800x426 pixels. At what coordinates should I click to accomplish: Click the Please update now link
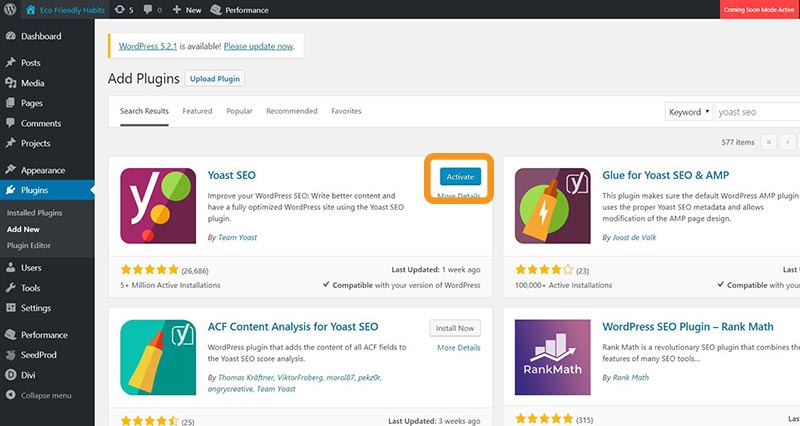pos(258,46)
